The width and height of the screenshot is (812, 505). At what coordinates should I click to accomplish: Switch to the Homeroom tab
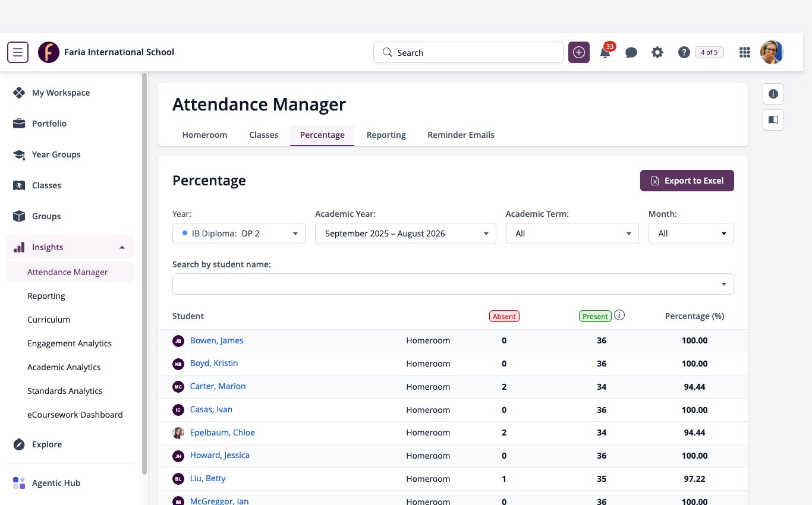point(204,135)
